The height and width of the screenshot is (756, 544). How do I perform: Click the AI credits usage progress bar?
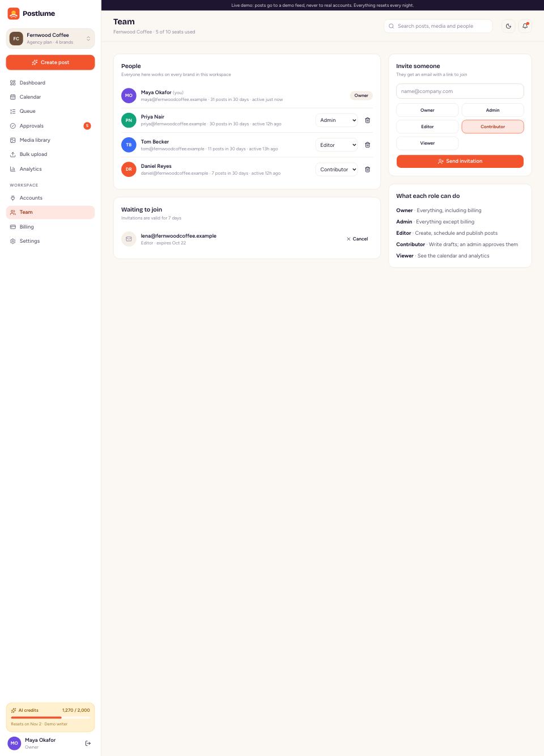(x=50, y=717)
